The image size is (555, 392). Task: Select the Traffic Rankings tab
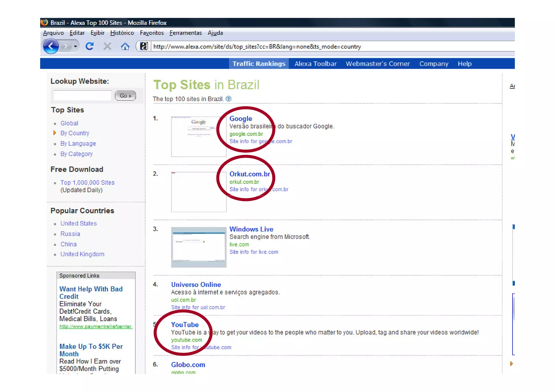tap(259, 64)
